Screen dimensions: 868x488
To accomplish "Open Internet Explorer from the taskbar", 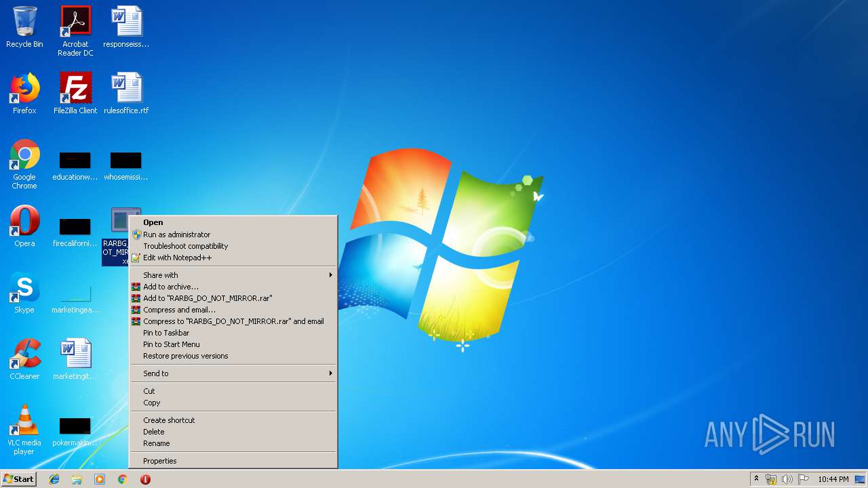I will coord(54,479).
